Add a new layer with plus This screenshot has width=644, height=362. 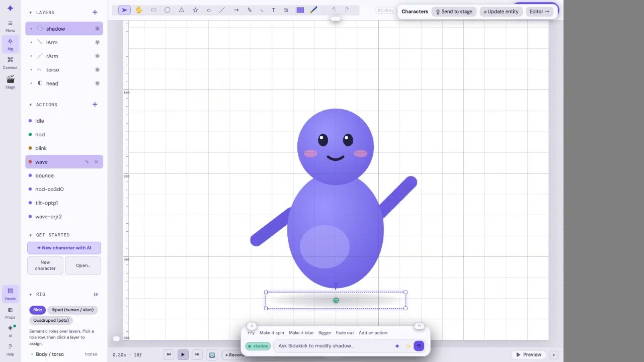pyautogui.click(x=95, y=12)
